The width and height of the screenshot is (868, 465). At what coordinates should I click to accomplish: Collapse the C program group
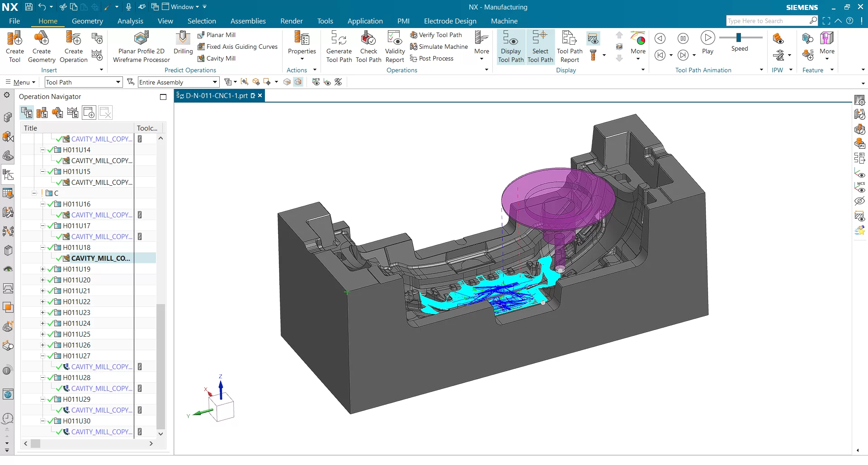tap(34, 193)
